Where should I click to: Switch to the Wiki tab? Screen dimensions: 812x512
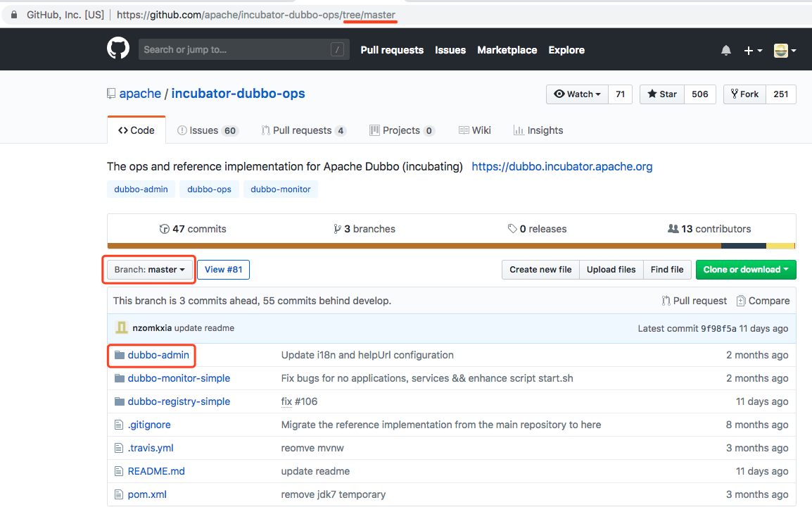coord(475,130)
